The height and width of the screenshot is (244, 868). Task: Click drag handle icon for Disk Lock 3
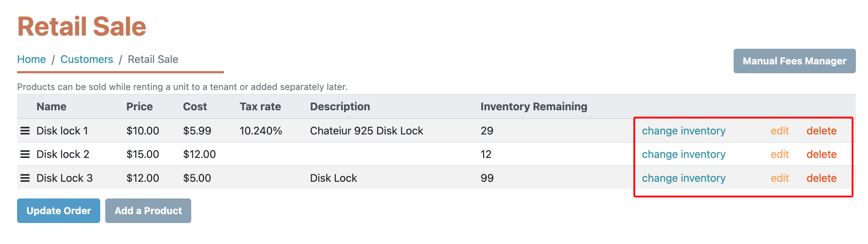[x=25, y=178]
